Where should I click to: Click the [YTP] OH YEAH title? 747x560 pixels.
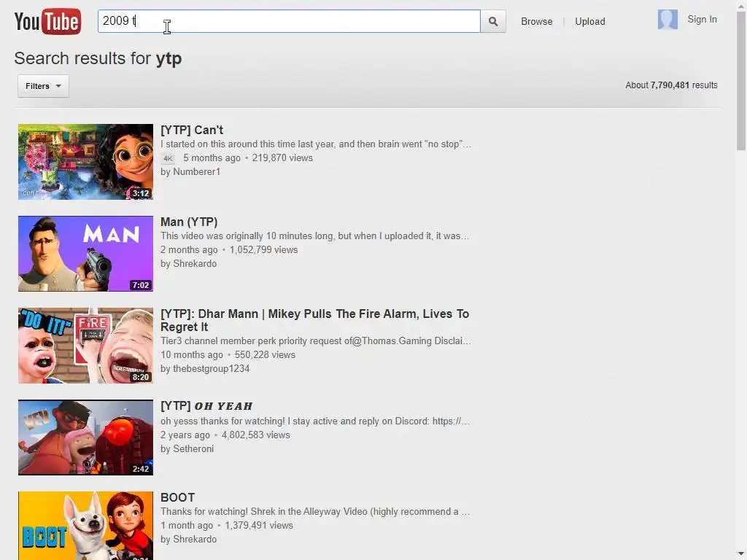click(206, 405)
